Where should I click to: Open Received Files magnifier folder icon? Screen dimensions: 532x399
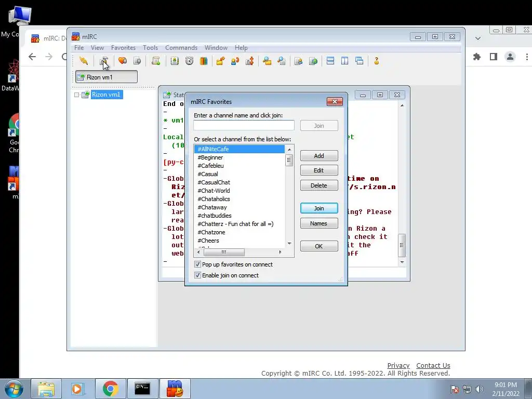(267, 61)
